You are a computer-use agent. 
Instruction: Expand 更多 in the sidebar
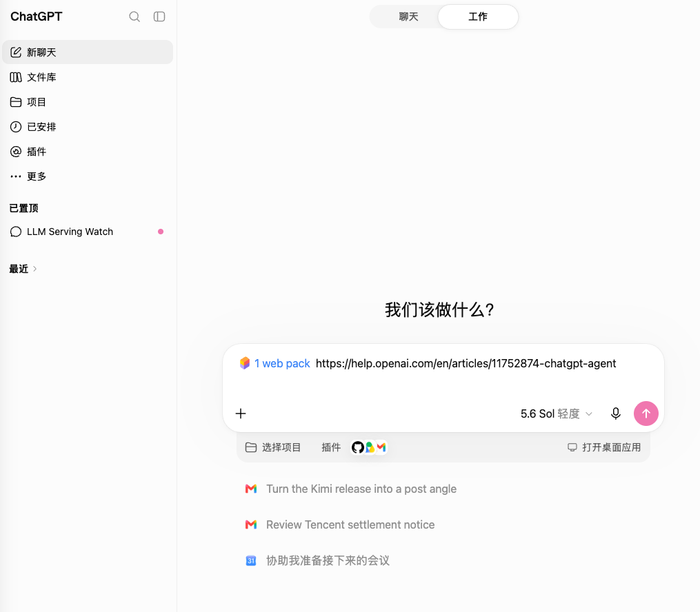coord(88,176)
